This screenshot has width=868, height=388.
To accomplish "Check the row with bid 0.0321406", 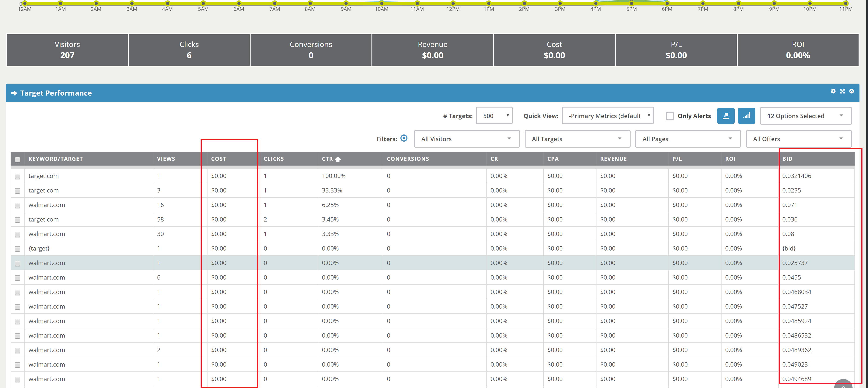I will [x=18, y=176].
